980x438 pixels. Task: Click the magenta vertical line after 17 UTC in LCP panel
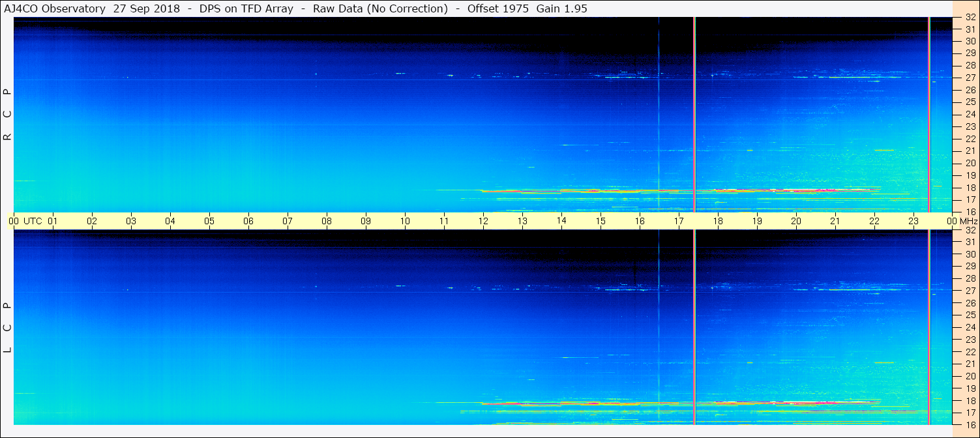tap(694, 327)
